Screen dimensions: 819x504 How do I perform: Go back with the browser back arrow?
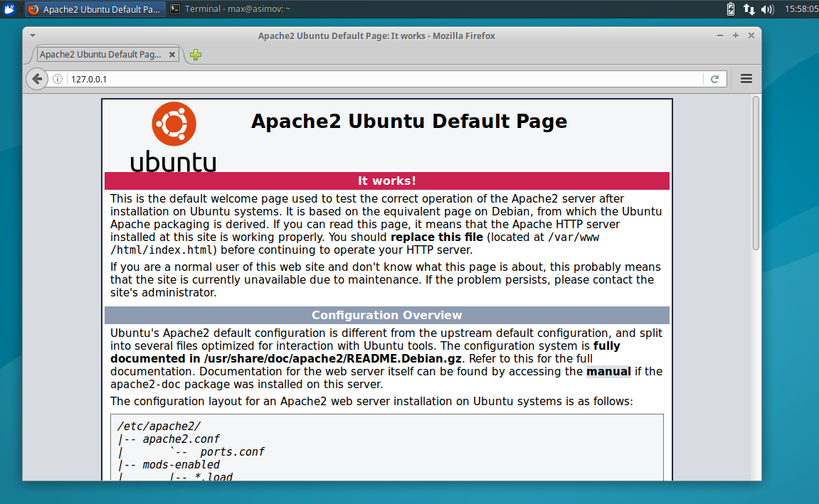tap(37, 79)
